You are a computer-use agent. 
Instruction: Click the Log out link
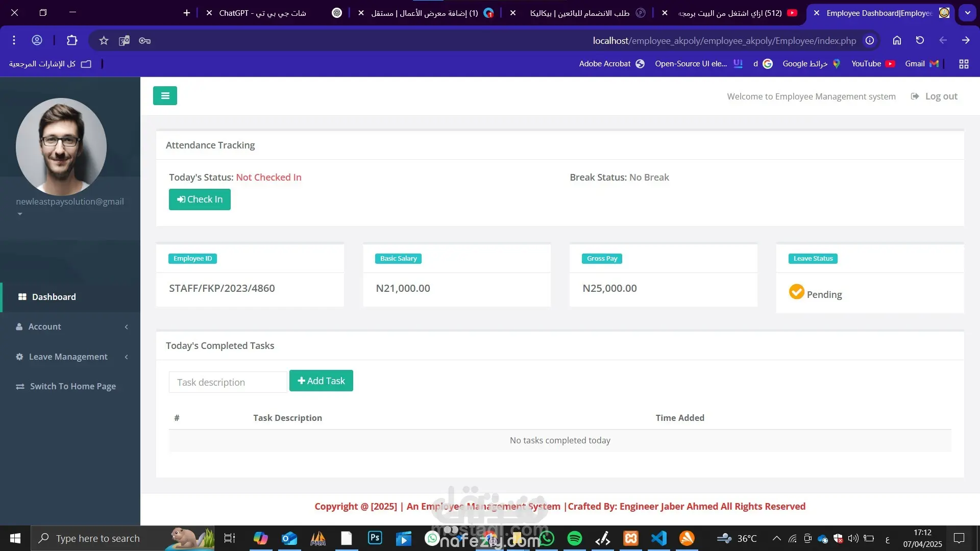[941, 96]
